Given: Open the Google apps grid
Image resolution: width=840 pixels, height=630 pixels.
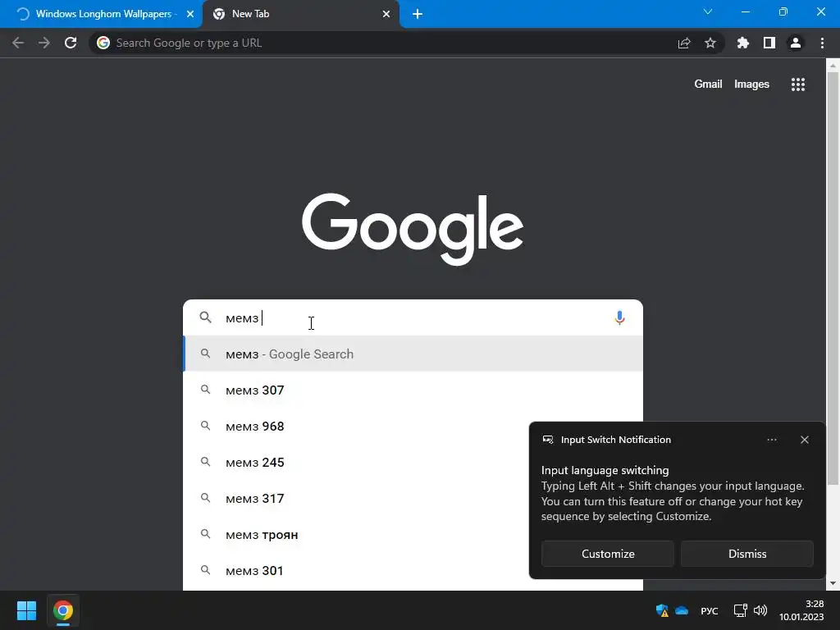Looking at the screenshot, I should (x=798, y=84).
